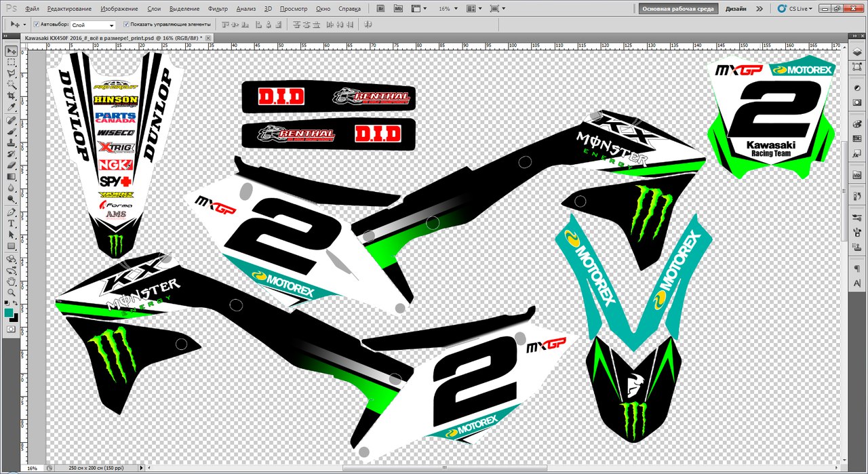Viewport: 868px width, 474px height.
Task: Toggle Quick Mask mode icon
Action: (12, 329)
